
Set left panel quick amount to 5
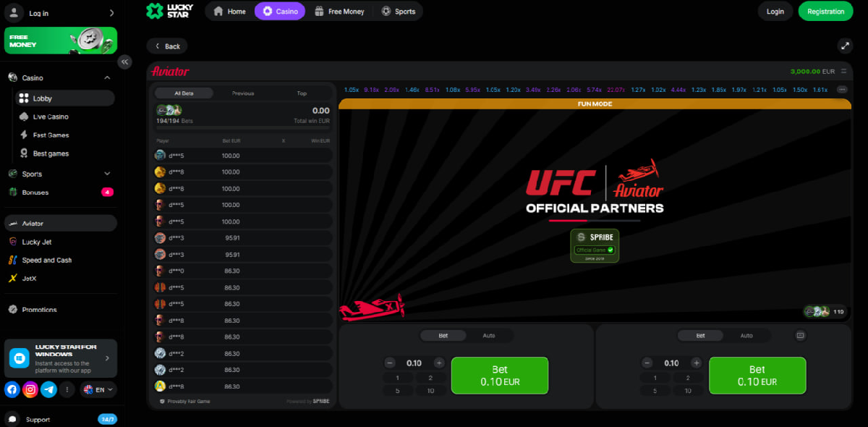tap(398, 391)
